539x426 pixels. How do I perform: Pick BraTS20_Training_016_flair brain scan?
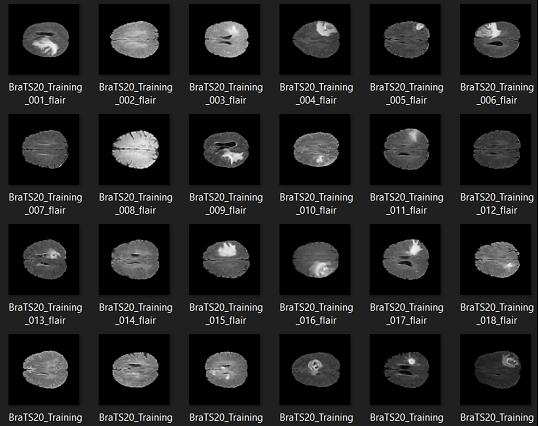315,260
